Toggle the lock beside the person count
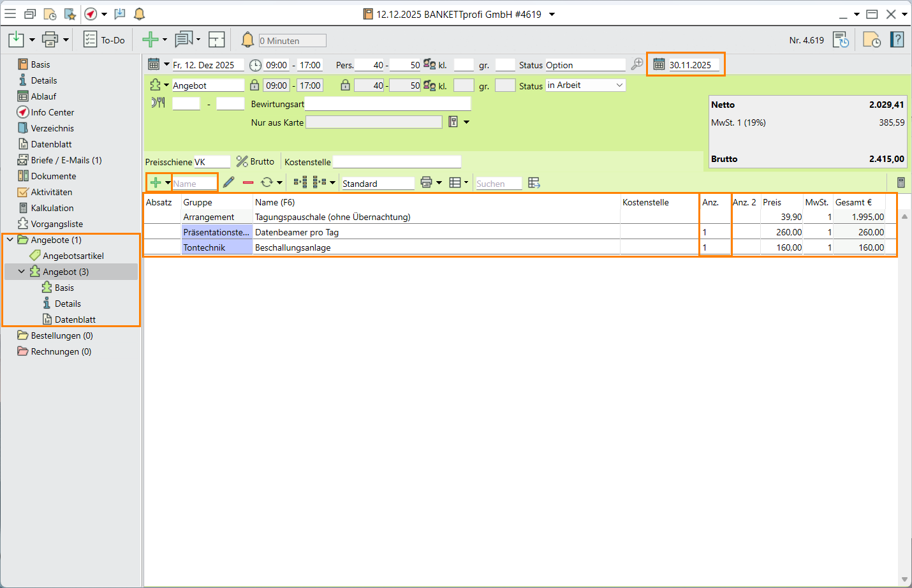Screen dimensions: 912x588 (x=345, y=85)
